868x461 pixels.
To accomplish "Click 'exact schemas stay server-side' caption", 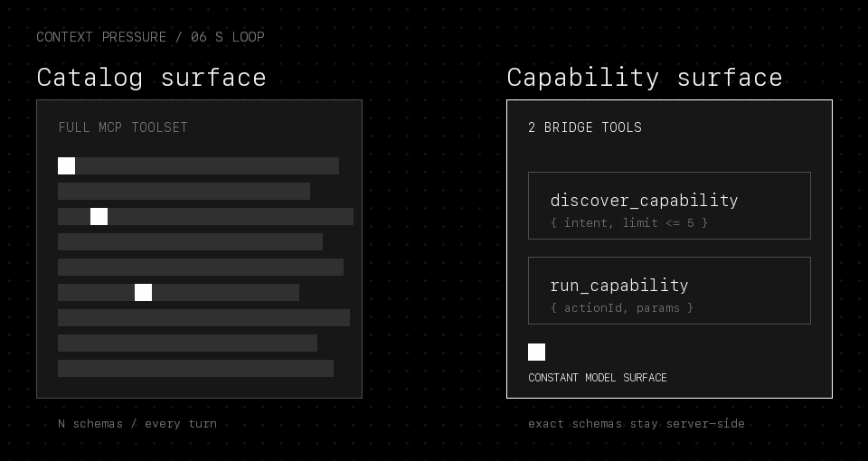I will point(637,424).
